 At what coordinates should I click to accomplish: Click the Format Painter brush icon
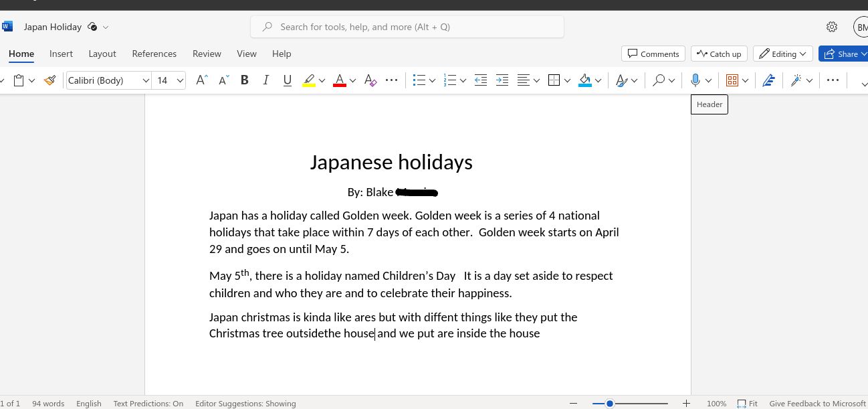pos(49,80)
